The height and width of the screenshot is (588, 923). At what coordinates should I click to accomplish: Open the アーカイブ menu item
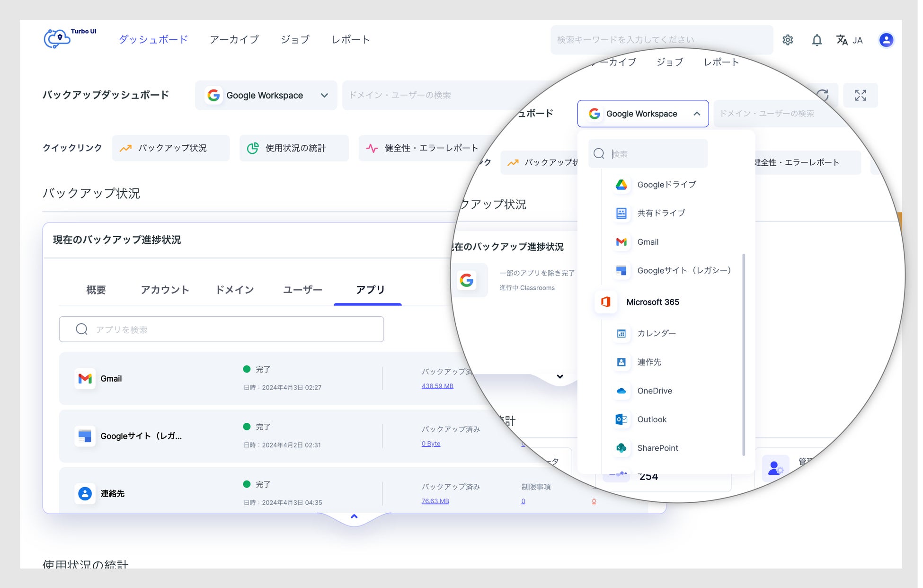tap(234, 40)
